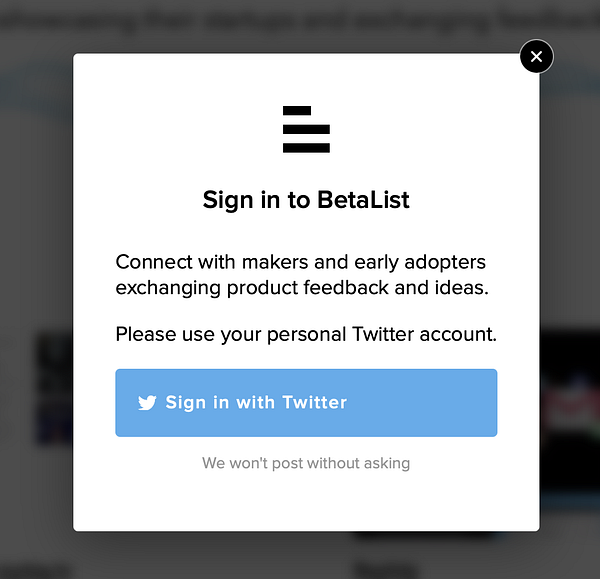
Task: Click the Twitter bird icon
Action: [x=147, y=403]
